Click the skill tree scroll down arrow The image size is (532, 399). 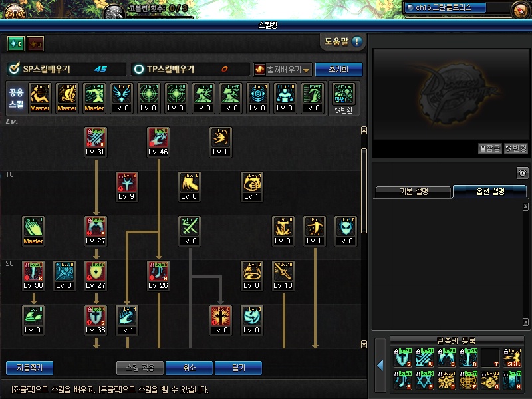click(x=364, y=344)
